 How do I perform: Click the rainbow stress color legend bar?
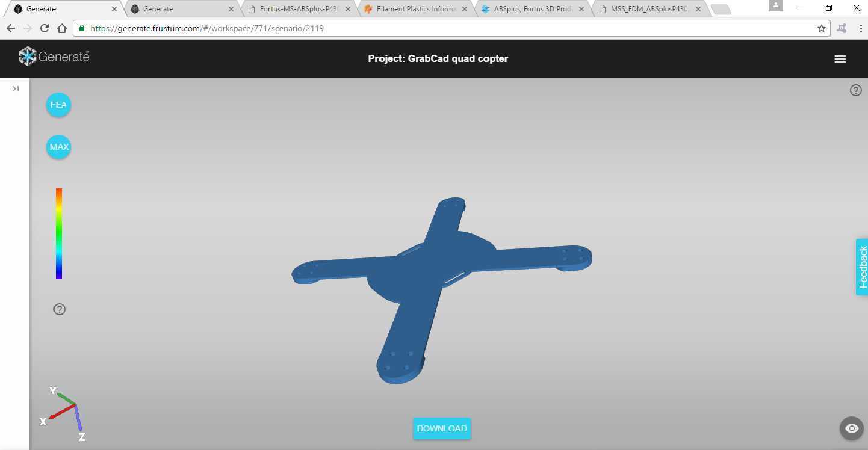tap(59, 233)
